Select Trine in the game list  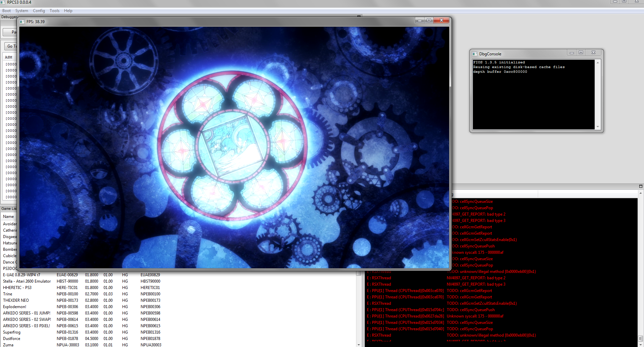coord(8,294)
